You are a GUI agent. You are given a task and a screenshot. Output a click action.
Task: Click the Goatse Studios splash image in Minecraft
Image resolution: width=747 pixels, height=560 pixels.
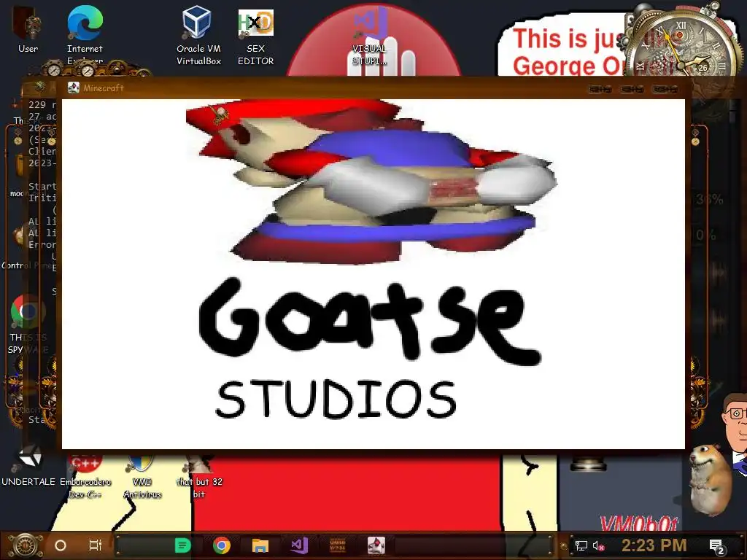point(373,274)
